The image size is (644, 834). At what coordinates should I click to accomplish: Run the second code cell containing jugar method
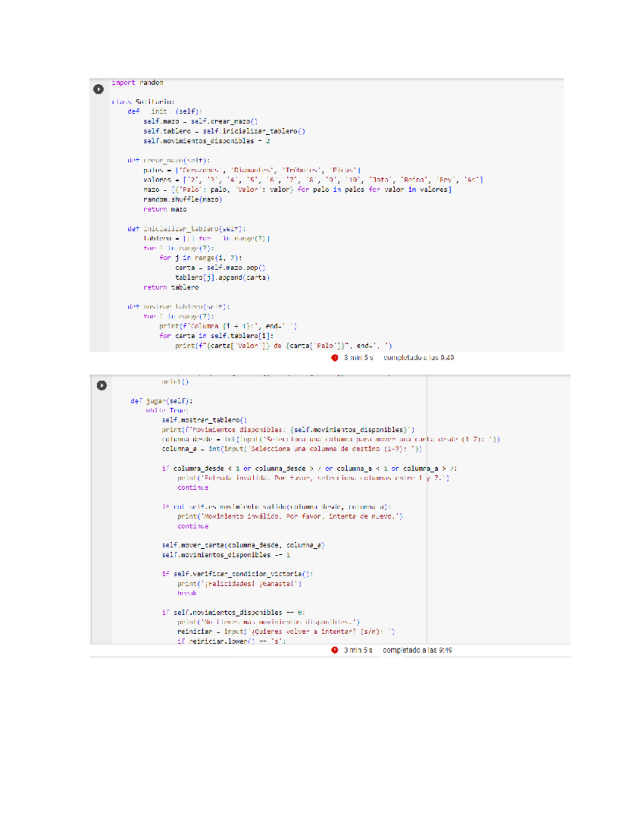pyautogui.click(x=101, y=385)
